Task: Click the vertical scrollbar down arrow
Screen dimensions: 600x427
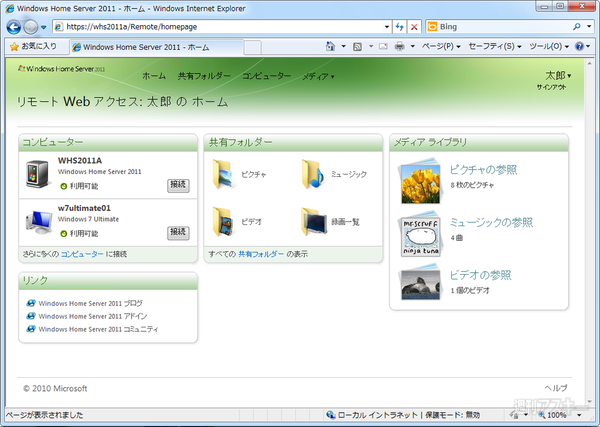Action: click(x=590, y=402)
